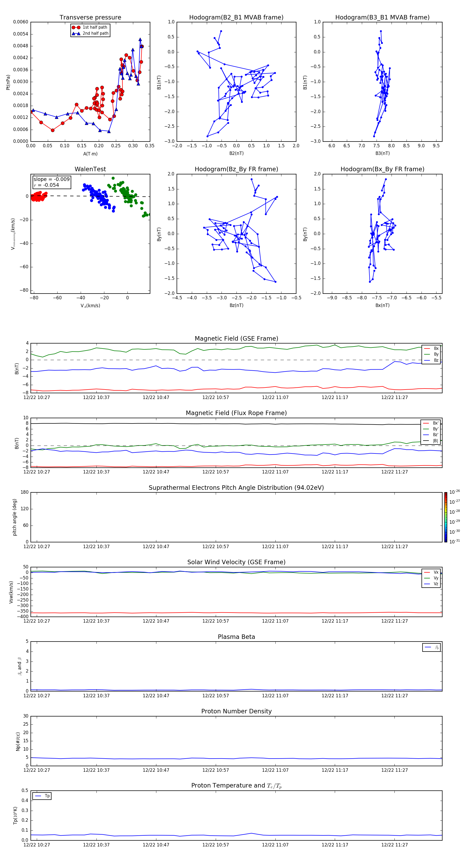Select the '1st half path' legend entry
This screenshot has width=473, height=868.
coord(90,27)
